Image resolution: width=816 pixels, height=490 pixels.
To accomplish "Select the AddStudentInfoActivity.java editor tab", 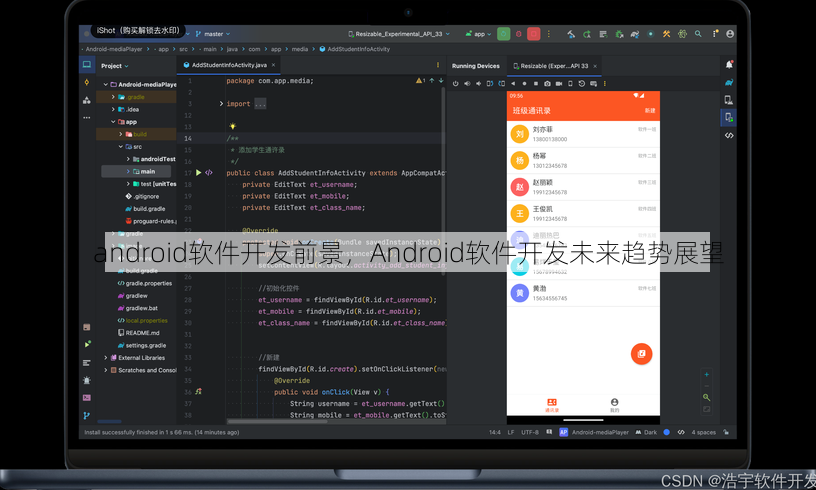I will coord(228,65).
